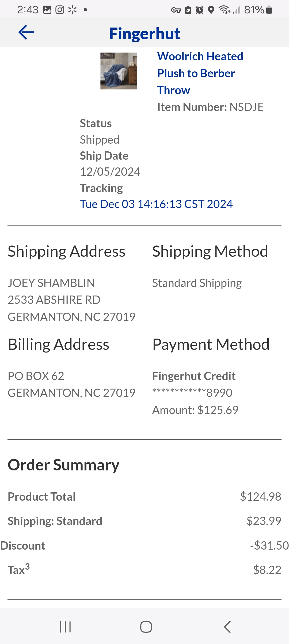This screenshot has width=289, height=644.
Task: Open the Woolrich blanket product thumbnail
Action: (119, 71)
